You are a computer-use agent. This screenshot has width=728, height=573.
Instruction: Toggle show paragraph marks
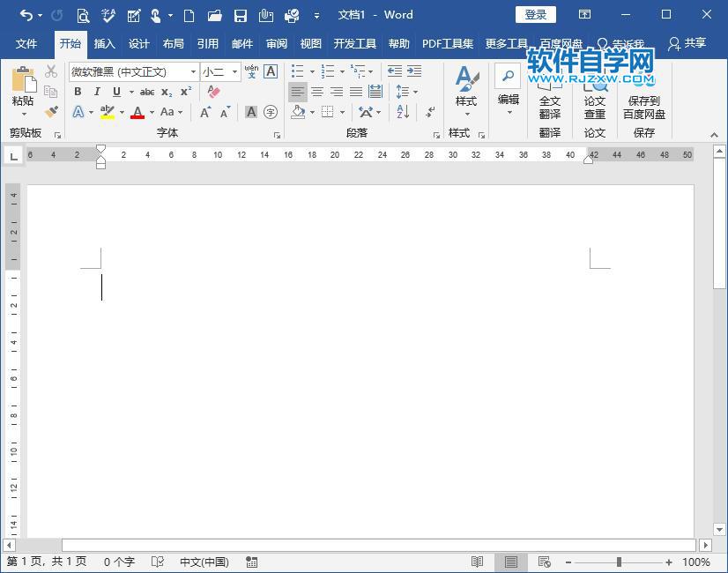[x=429, y=113]
